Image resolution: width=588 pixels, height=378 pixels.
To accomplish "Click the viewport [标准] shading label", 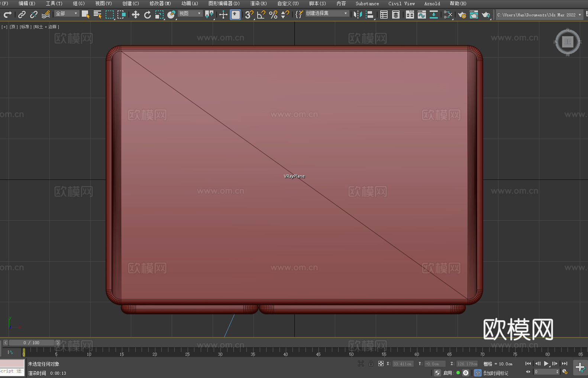I will [26, 27].
